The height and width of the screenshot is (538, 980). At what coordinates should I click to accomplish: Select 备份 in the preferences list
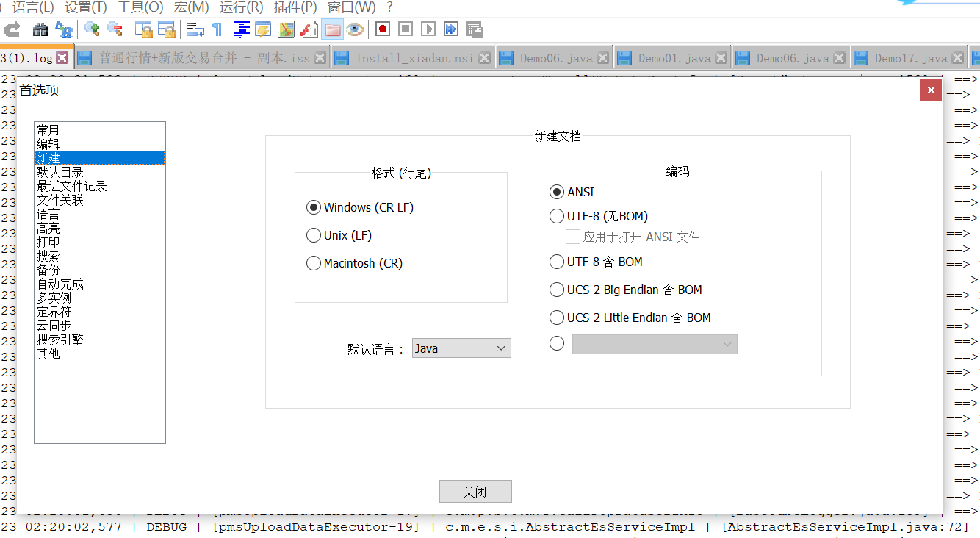click(x=100, y=270)
